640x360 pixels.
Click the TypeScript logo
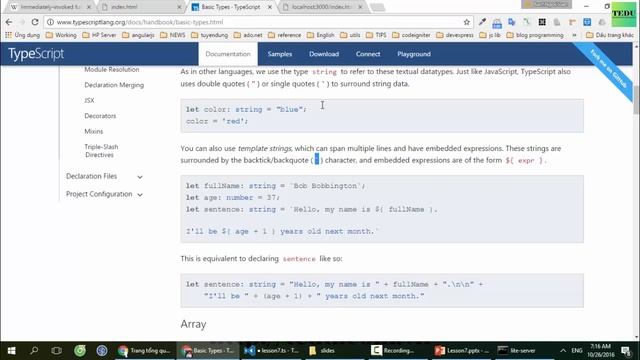tap(36, 54)
